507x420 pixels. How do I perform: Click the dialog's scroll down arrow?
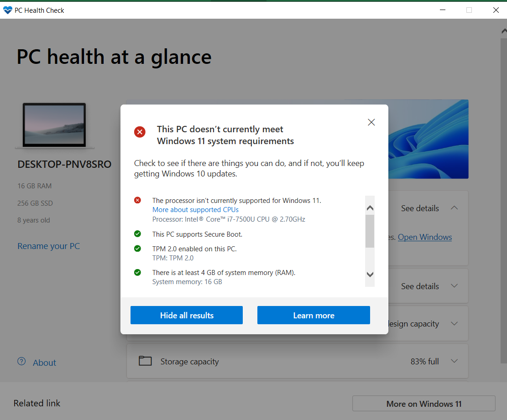click(x=370, y=275)
